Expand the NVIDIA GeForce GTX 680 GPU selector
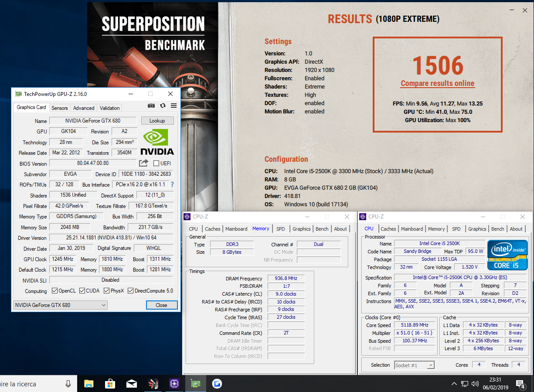534x392 pixels. pos(61,305)
